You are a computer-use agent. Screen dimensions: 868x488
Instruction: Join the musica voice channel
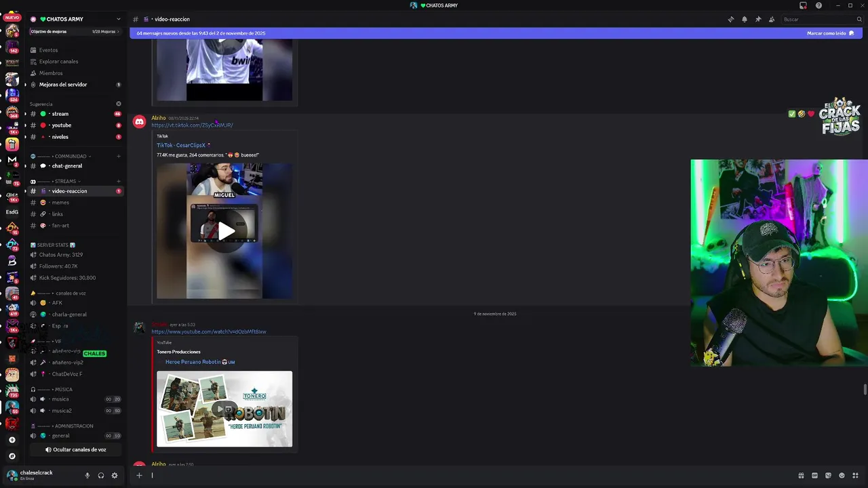click(x=75, y=399)
